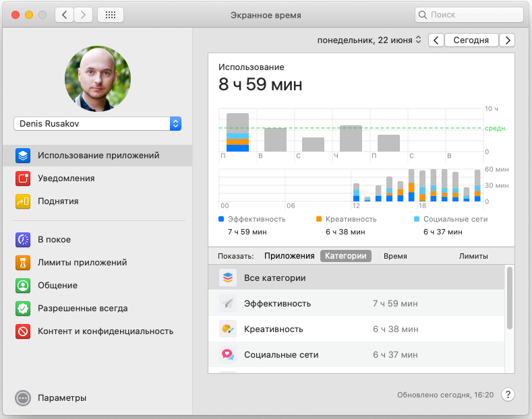Click the Обновлено сегодня, 16:20 status text
Image resolution: width=532 pixels, height=419 pixels.
point(445,395)
